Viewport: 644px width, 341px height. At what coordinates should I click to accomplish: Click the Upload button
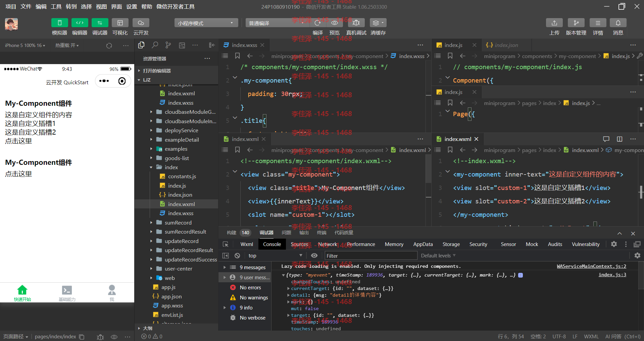tap(554, 23)
